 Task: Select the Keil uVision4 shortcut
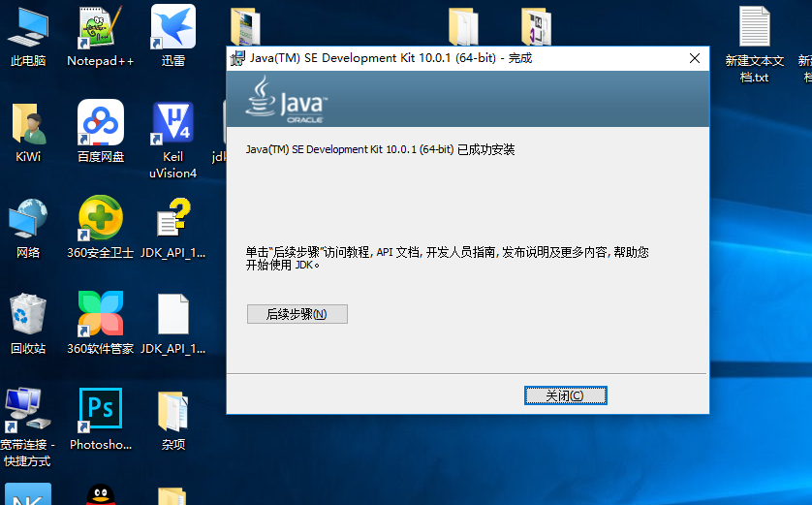(x=173, y=140)
